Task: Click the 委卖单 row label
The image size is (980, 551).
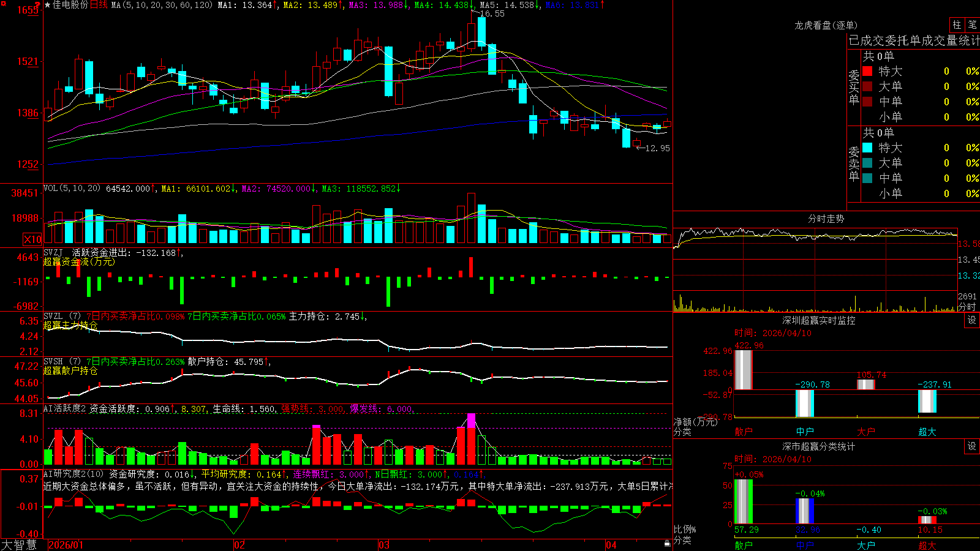Action: tap(854, 163)
